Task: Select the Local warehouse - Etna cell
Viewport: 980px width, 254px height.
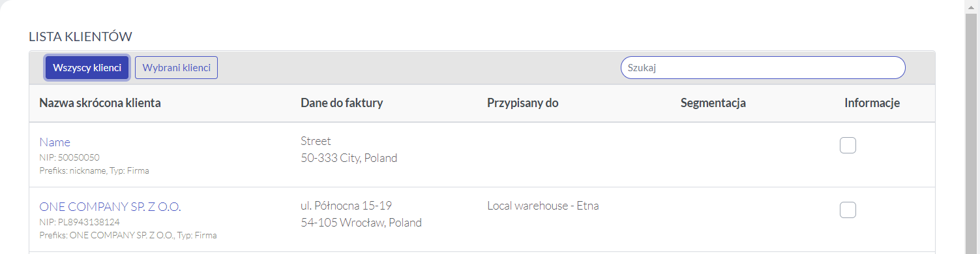Action: click(x=543, y=206)
